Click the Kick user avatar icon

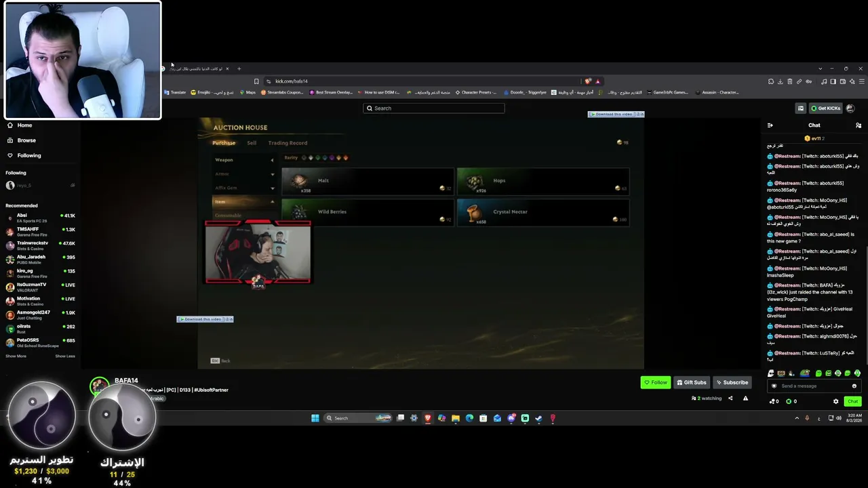pos(850,108)
